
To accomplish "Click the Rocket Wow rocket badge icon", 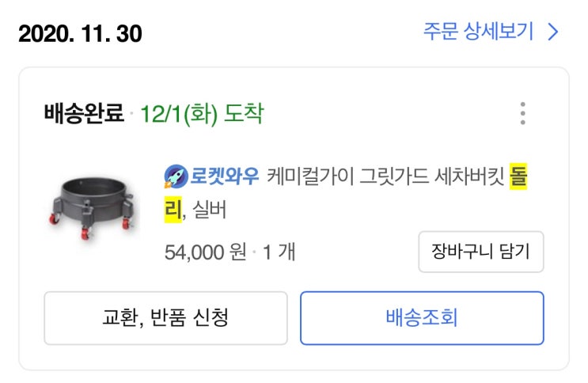I will [174, 176].
